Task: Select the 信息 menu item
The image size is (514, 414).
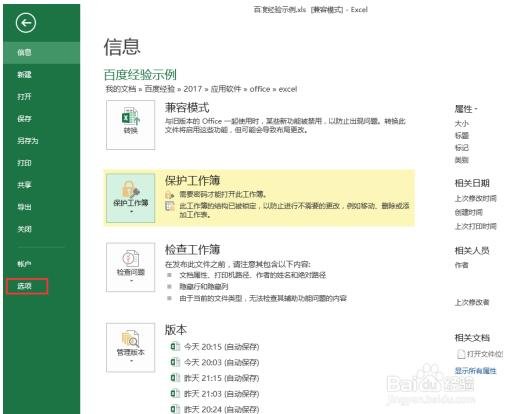Action: pos(41,52)
